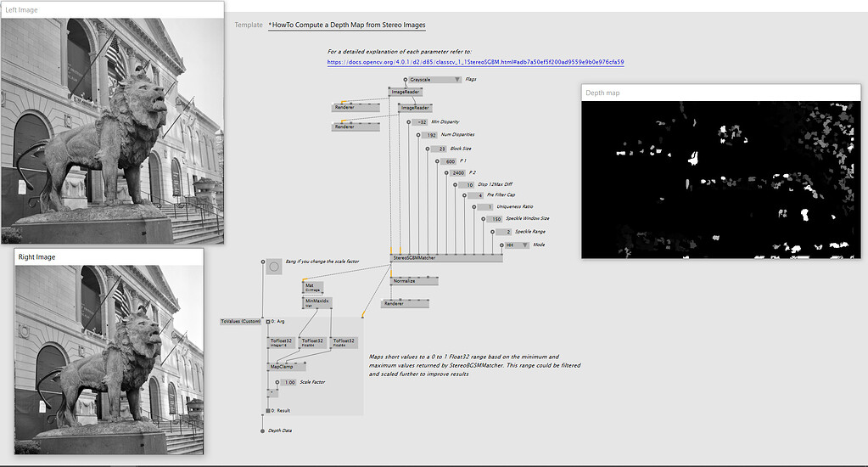Viewport: 868px width, 467px height.
Task: Click the Right Image window title
Action: [36, 257]
